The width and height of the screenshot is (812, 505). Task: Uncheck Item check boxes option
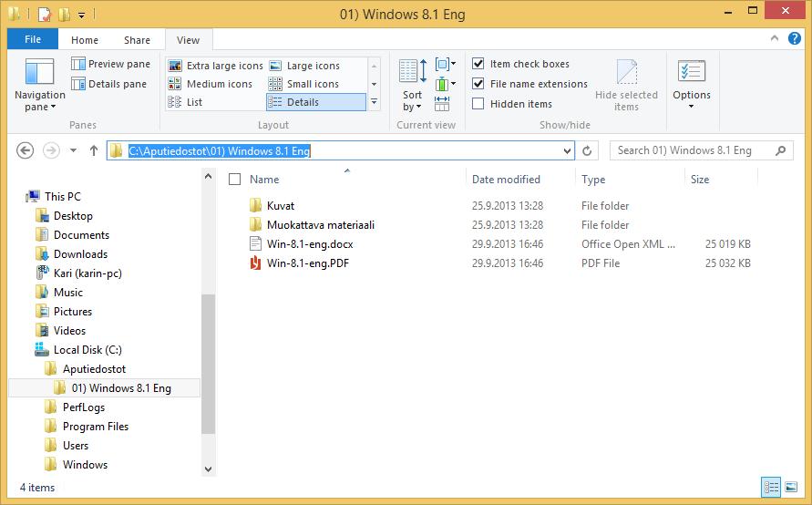(x=478, y=64)
